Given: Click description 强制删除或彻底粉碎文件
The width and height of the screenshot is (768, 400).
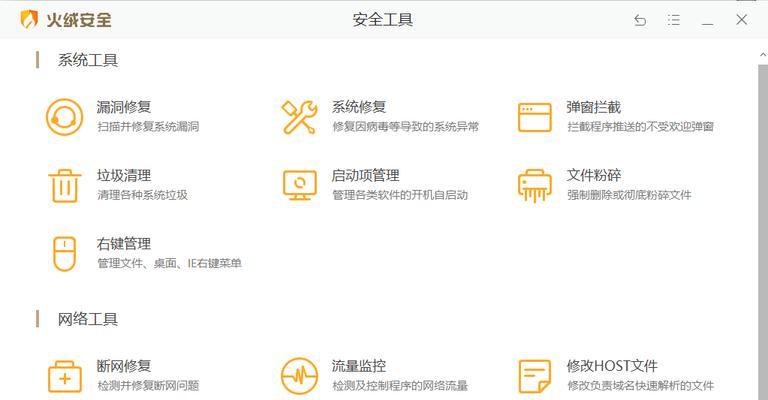Looking at the screenshot, I should pos(629,195).
